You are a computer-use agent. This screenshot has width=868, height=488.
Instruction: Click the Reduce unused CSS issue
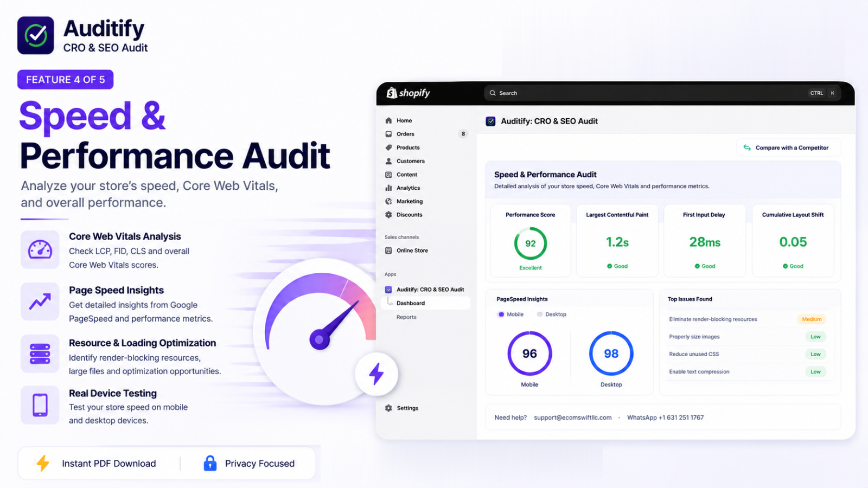click(x=694, y=354)
